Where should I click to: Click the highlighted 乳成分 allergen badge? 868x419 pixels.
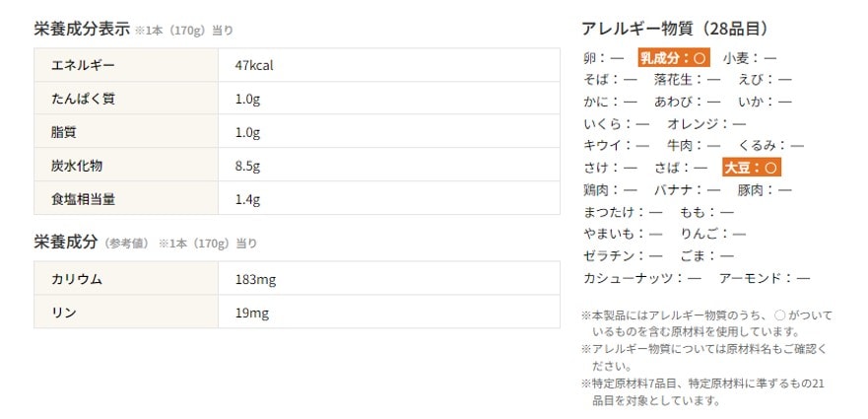[x=673, y=58]
